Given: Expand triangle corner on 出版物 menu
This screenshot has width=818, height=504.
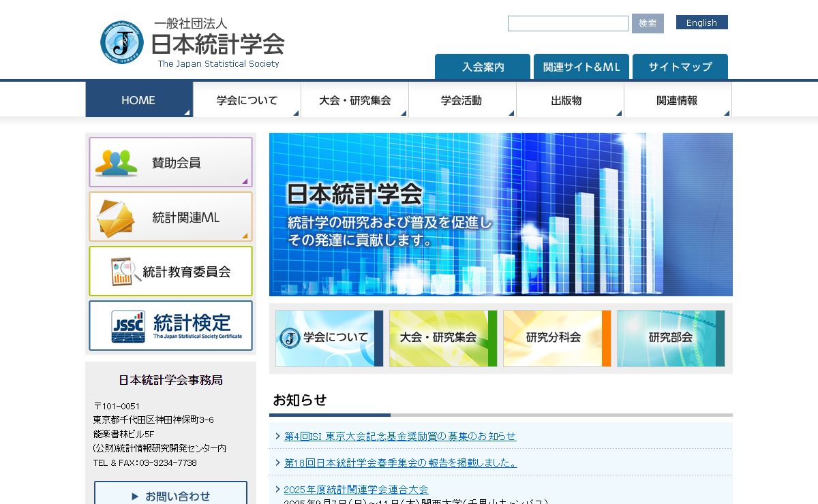Looking at the screenshot, I should (x=619, y=113).
